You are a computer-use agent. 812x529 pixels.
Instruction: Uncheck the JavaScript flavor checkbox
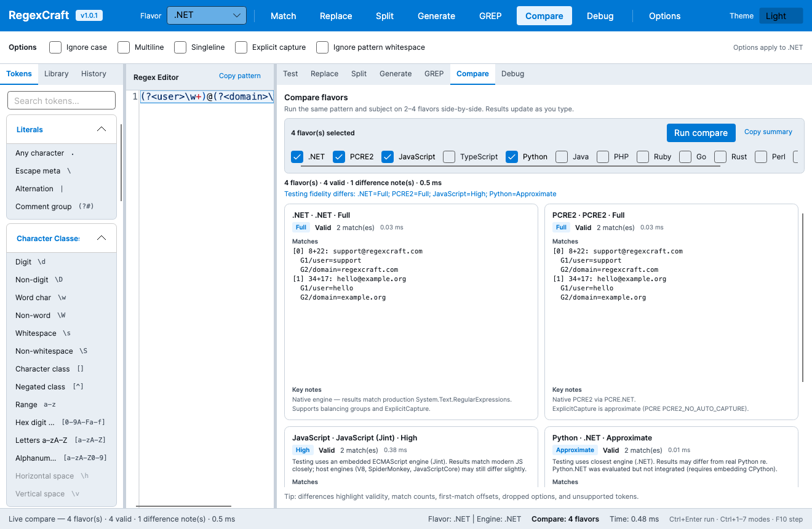388,157
